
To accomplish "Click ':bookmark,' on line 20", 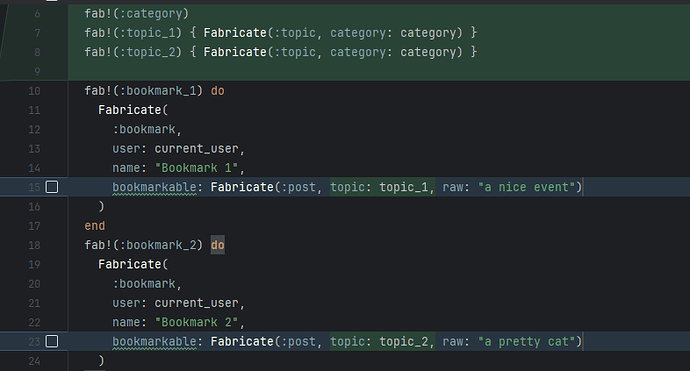I will point(147,284).
